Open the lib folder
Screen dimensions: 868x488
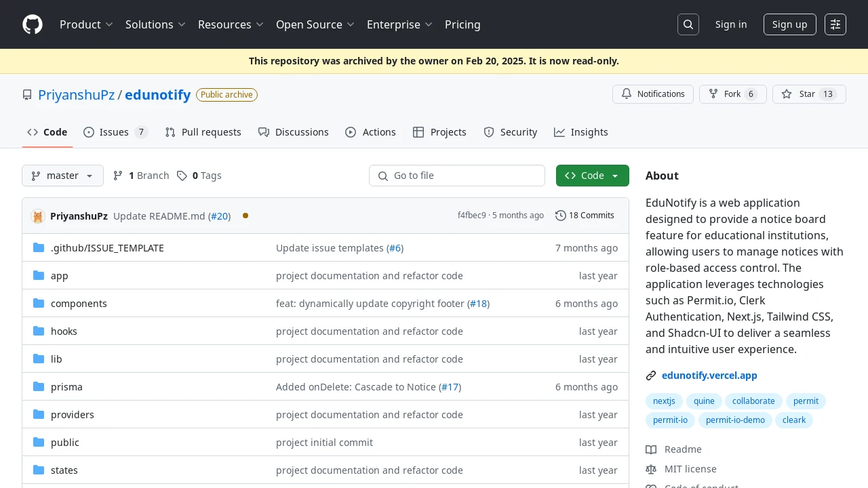click(x=56, y=359)
